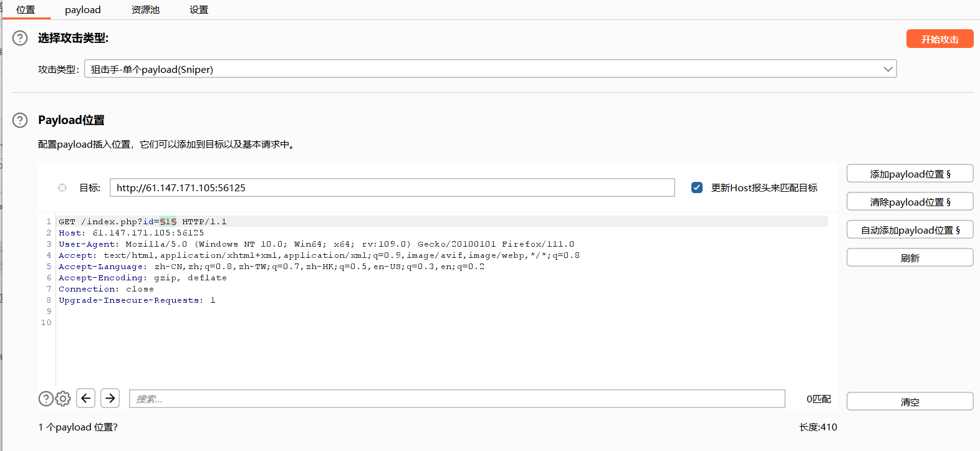Focus the 搜索 search field
Image resolution: width=980 pixels, height=451 pixels.
[457, 399]
